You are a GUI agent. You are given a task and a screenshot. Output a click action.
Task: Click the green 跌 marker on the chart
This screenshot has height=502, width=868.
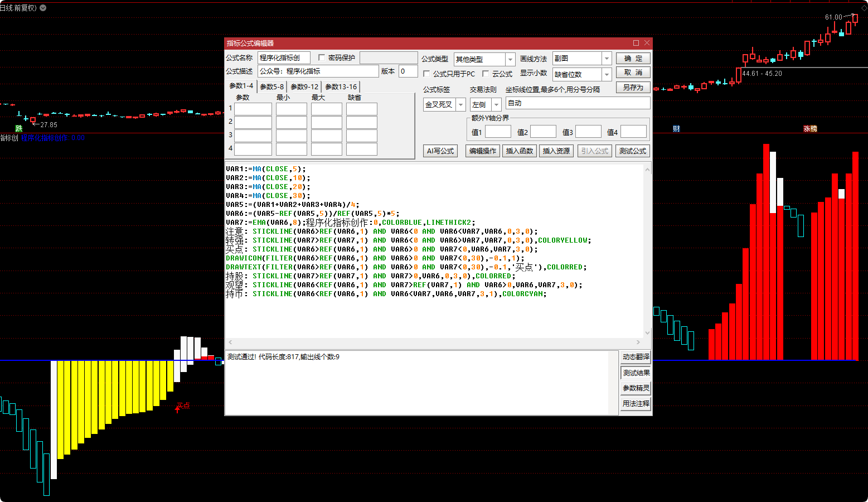tap(18, 128)
